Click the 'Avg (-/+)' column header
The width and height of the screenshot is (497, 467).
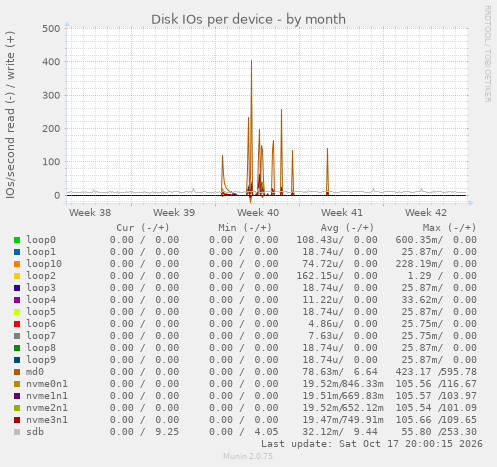coord(347,228)
